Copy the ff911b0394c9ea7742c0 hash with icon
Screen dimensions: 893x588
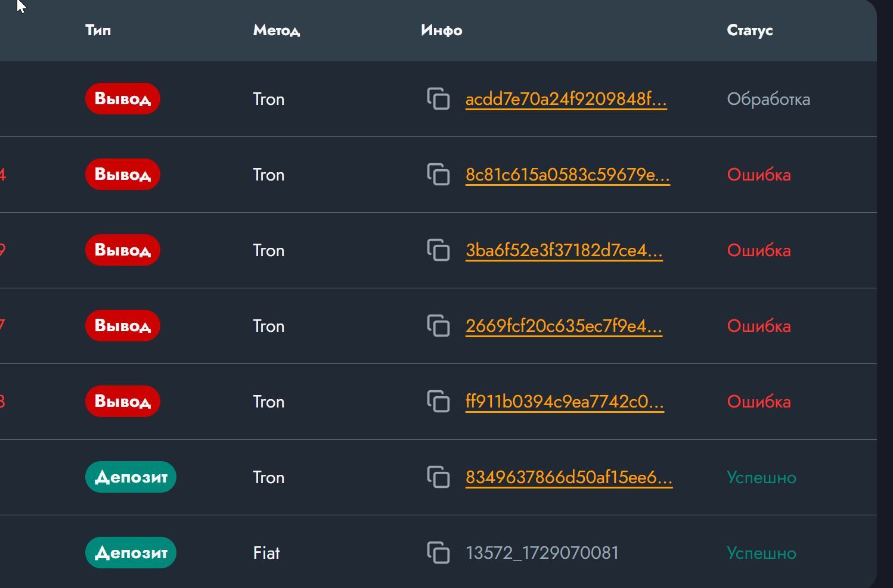click(438, 402)
